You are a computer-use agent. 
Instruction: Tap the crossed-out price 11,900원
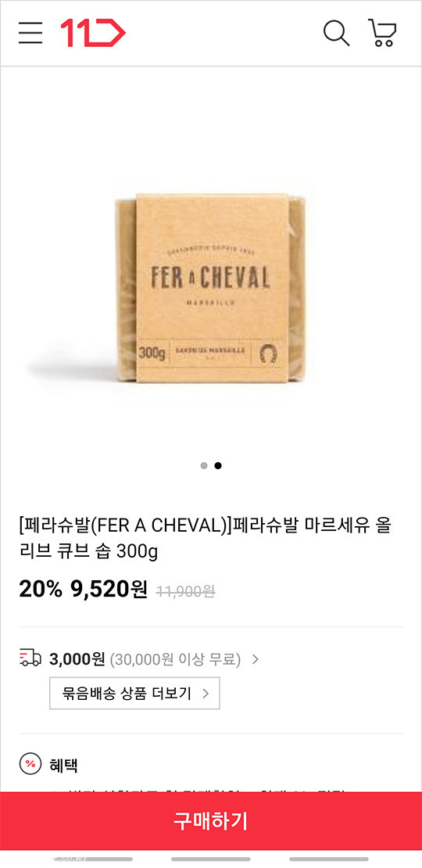click(185, 592)
